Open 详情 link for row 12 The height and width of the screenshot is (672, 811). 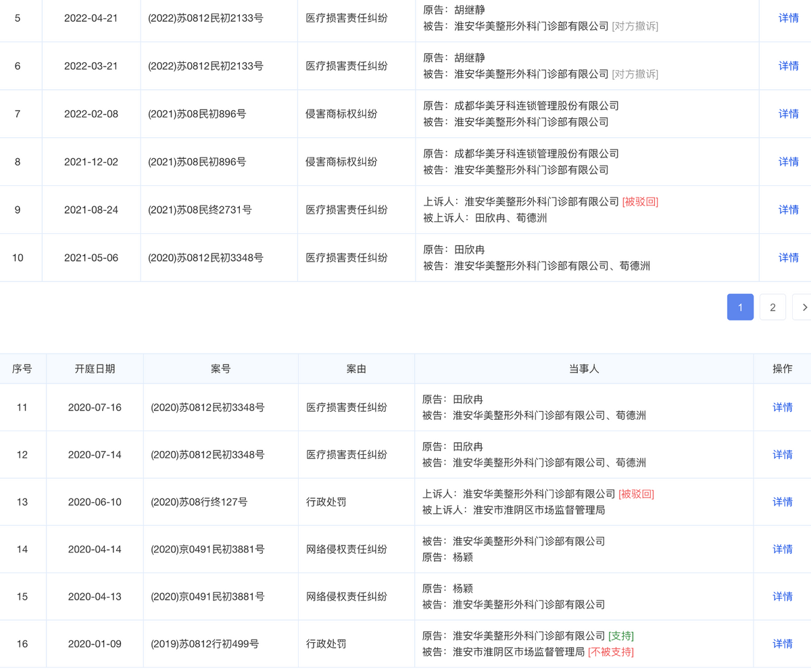coord(783,454)
